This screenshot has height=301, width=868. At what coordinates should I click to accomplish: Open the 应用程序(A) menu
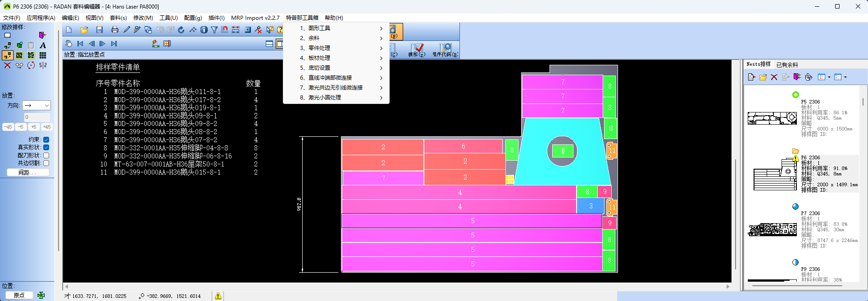coord(41,18)
